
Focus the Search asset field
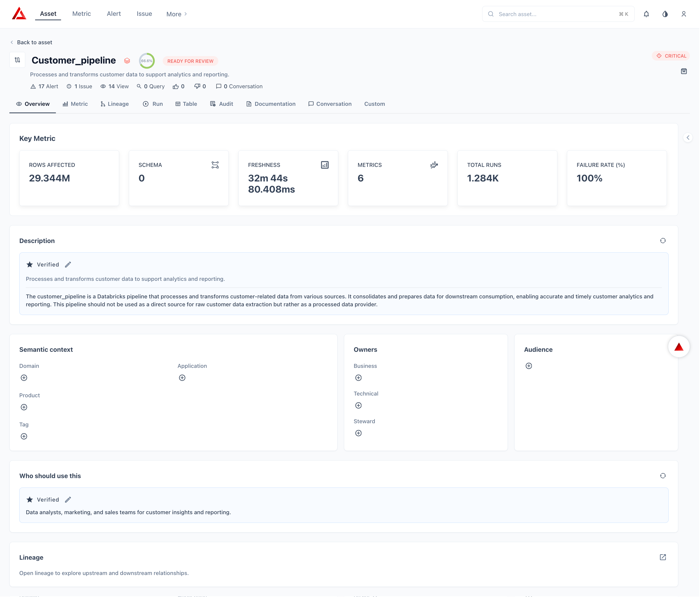click(558, 14)
